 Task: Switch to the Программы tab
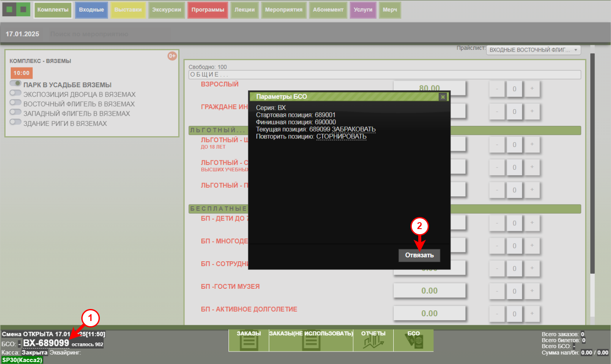(207, 10)
